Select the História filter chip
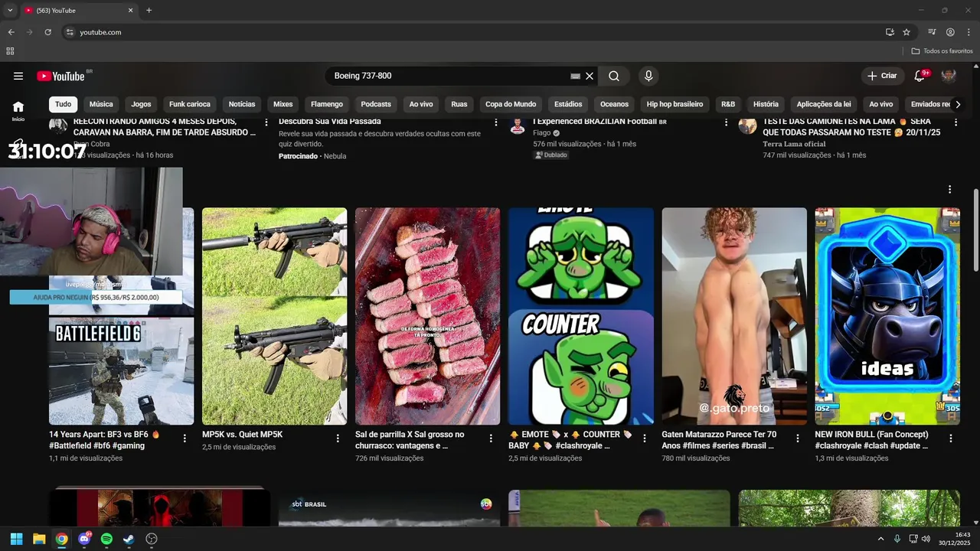 point(766,104)
